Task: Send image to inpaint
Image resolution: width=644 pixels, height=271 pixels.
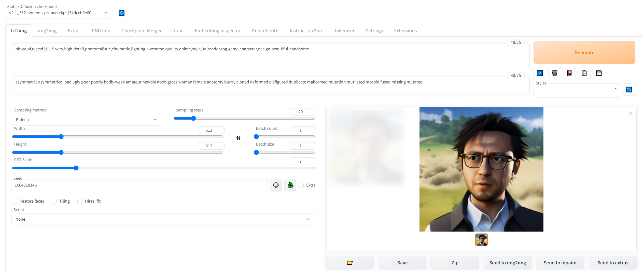Action: coord(560,263)
